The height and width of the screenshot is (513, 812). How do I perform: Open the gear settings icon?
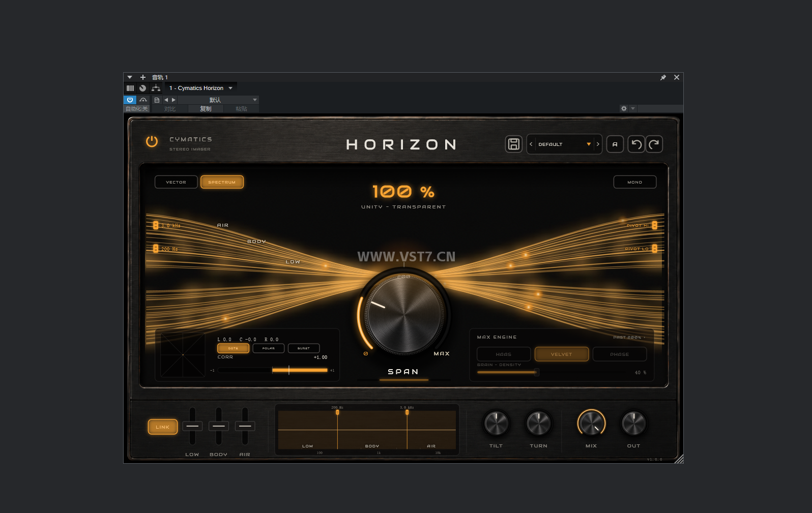click(x=624, y=108)
